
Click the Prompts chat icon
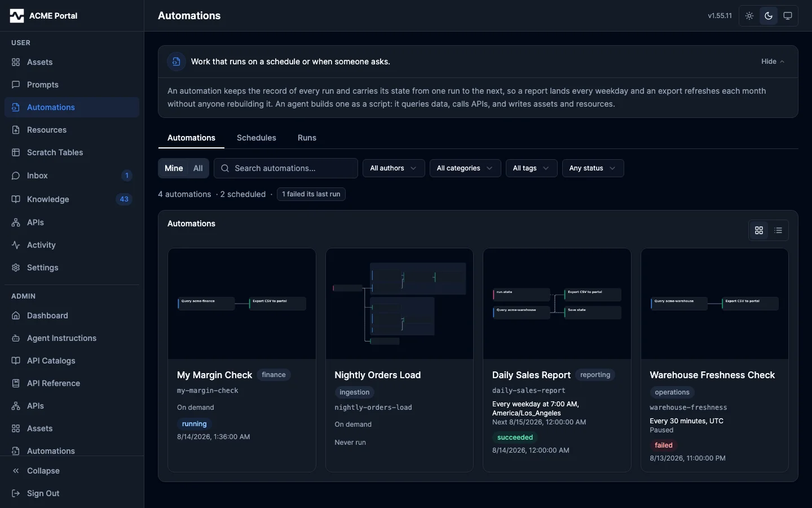point(16,85)
